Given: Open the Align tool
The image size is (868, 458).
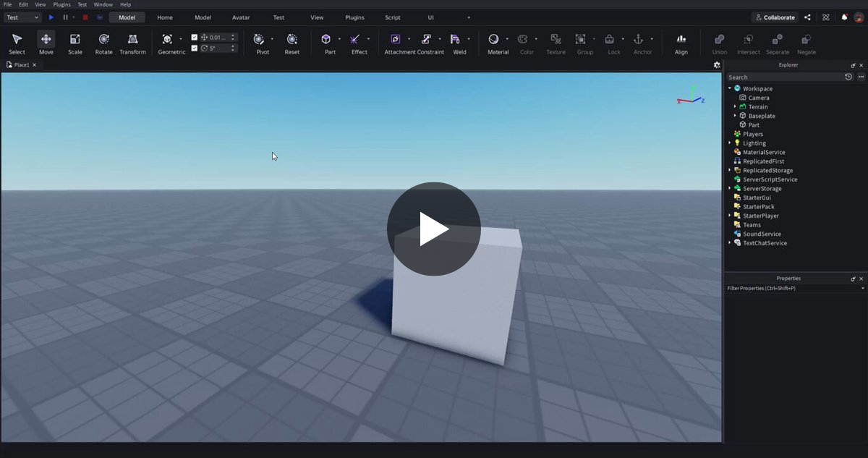Looking at the screenshot, I should click(681, 43).
